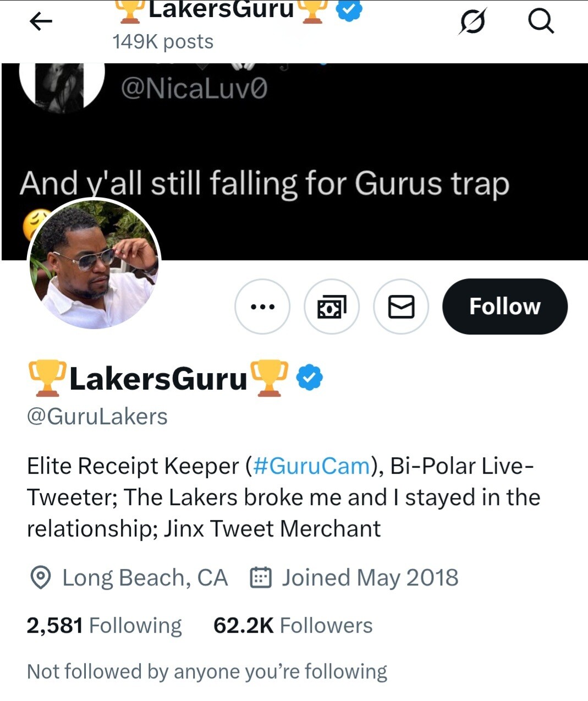Viewport: 588px width, 701px height.
Task: View the 2,581 Following list
Action: pos(104,626)
